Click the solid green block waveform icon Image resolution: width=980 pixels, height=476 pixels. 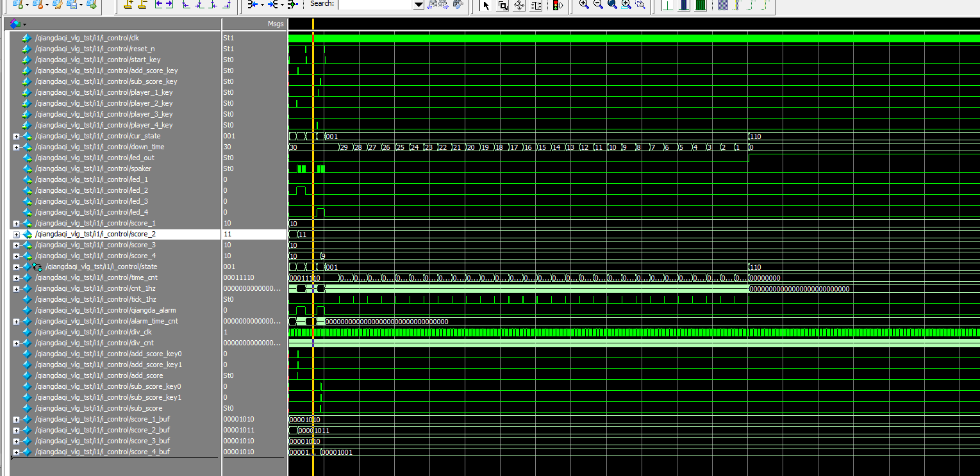[x=701, y=5]
